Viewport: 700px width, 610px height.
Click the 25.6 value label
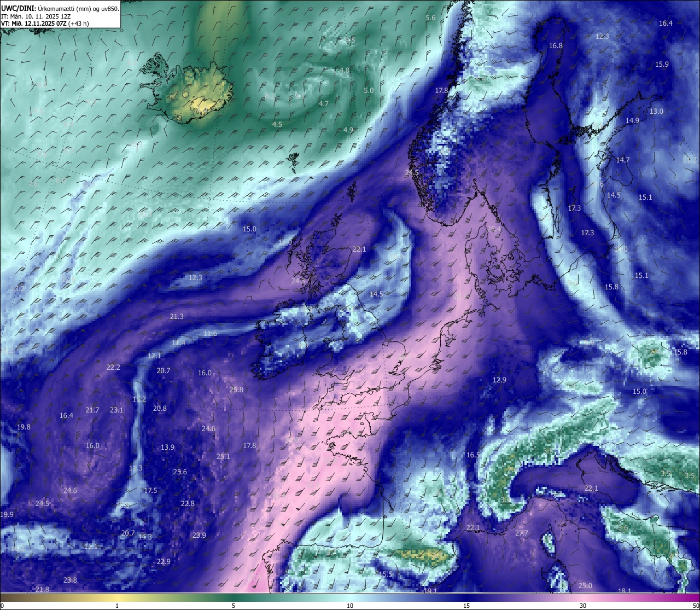pyautogui.click(x=180, y=472)
